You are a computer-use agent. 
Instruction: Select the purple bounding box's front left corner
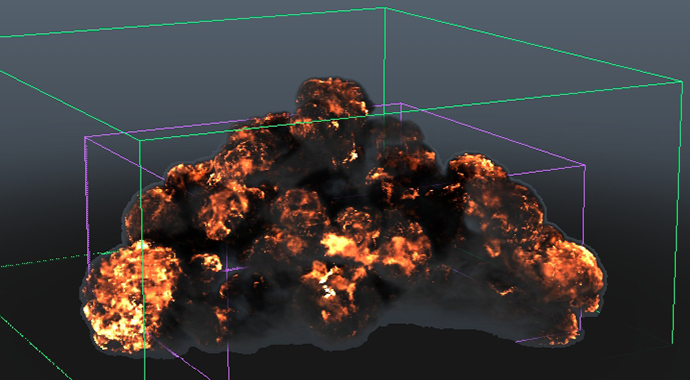click(x=85, y=138)
